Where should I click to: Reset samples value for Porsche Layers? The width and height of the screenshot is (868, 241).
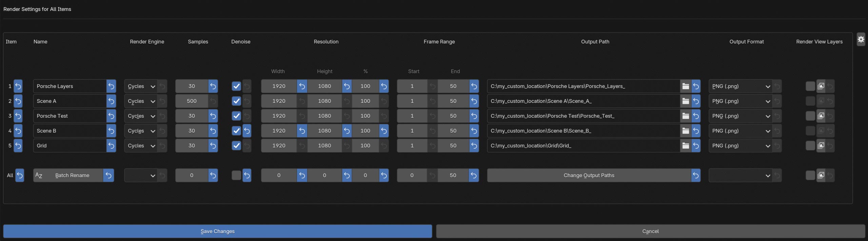pos(213,86)
